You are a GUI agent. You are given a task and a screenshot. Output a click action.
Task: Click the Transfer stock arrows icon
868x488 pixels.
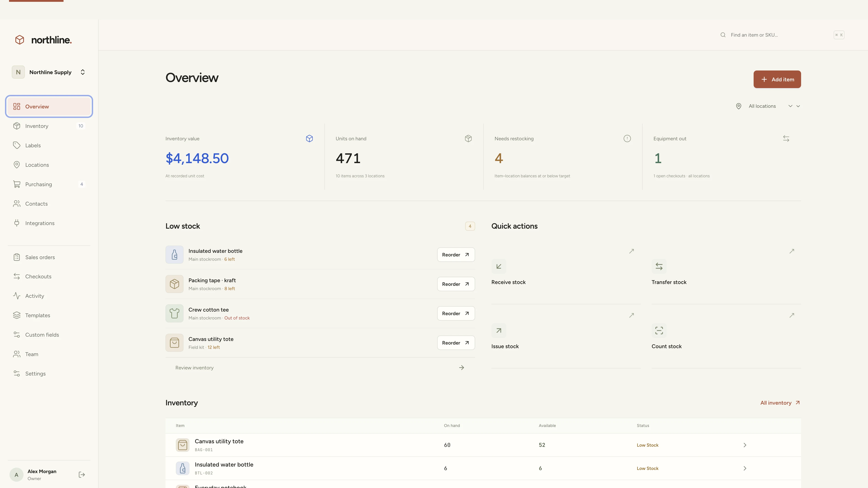[x=659, y=266]
